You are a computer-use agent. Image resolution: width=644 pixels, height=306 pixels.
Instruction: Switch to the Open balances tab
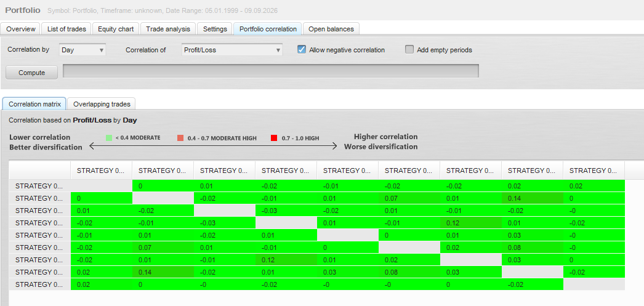pos(331,29)
